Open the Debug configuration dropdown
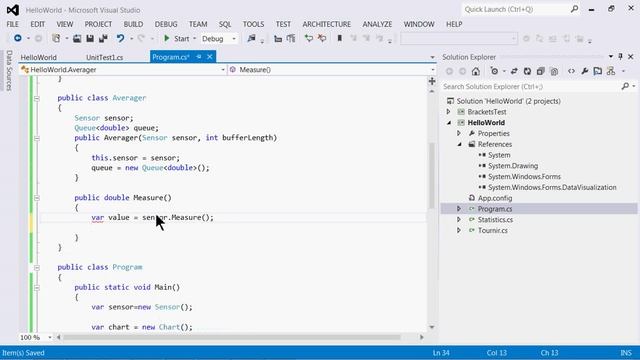The image size is (640, 360). (x=234, y=39)
